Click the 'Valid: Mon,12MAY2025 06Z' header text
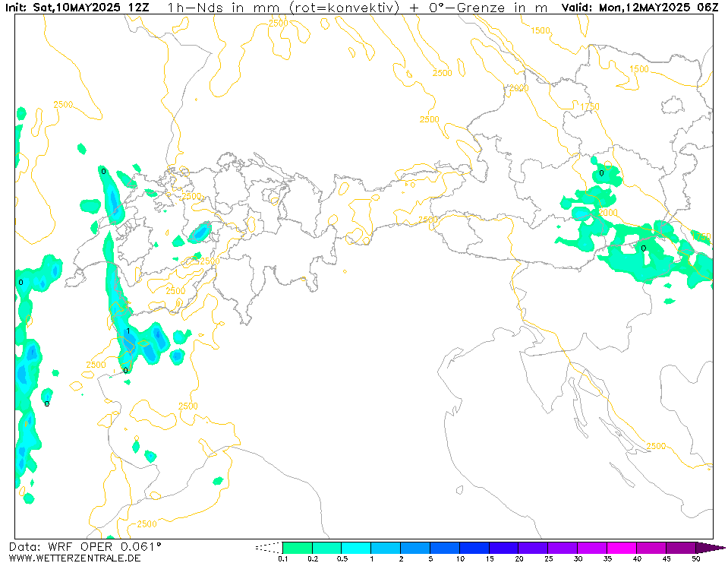 [x=640, y=8]
